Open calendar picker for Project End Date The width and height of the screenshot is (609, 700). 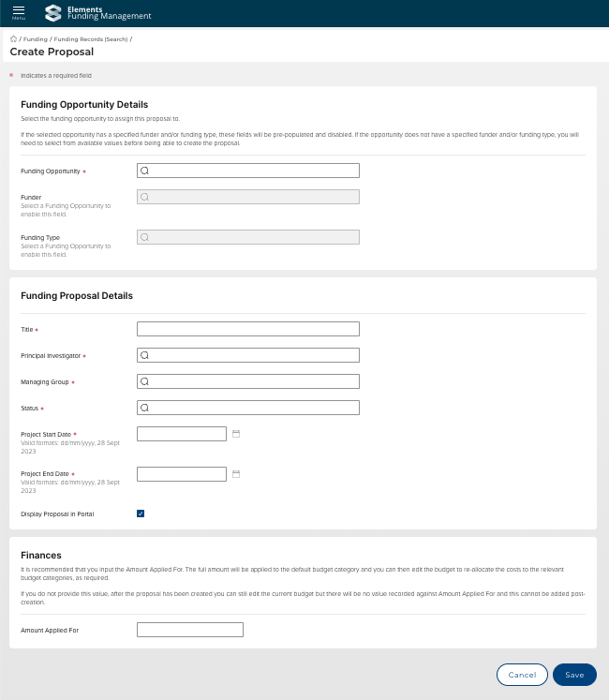click(x=236, y=474)
